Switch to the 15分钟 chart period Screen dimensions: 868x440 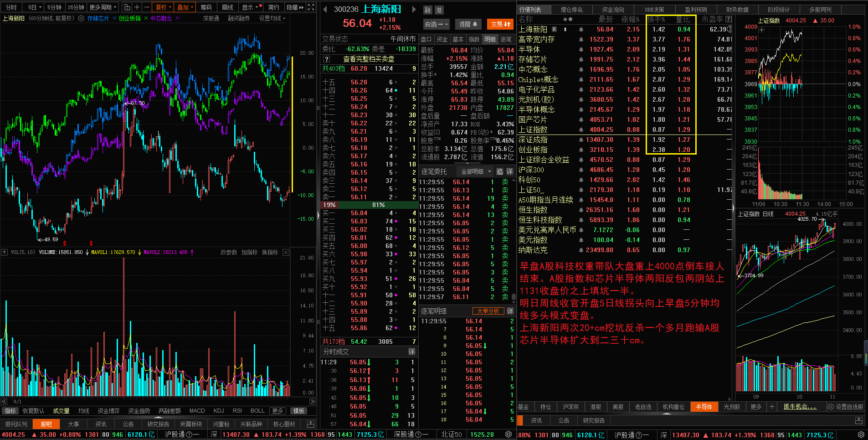click(76, 7)
